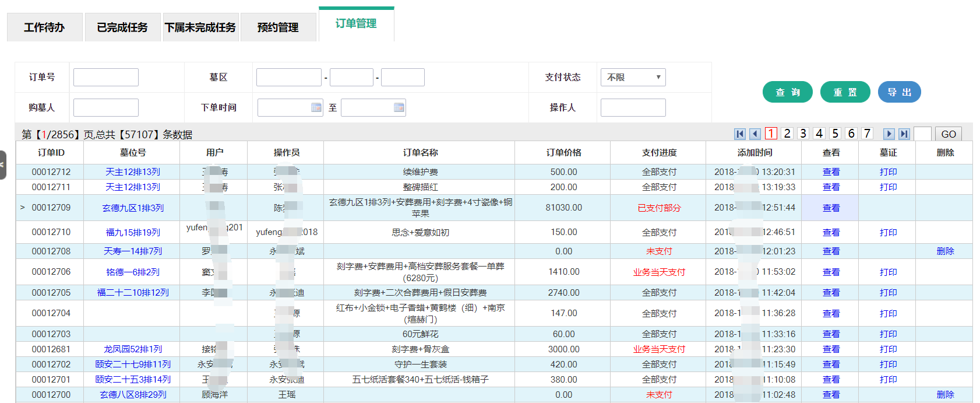The height and width of the screenshot is (403, 980).
Task: Open page 5 in pagination
Action: click(835, 134)
